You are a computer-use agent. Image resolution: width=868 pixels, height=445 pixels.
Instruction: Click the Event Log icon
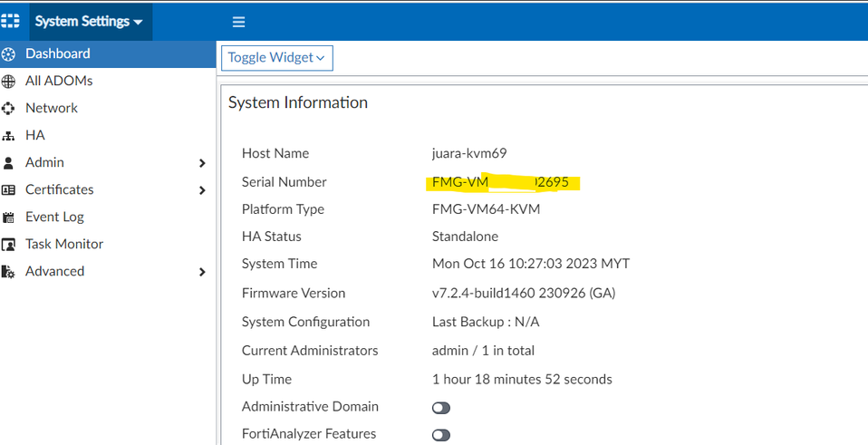click(9, 218)
